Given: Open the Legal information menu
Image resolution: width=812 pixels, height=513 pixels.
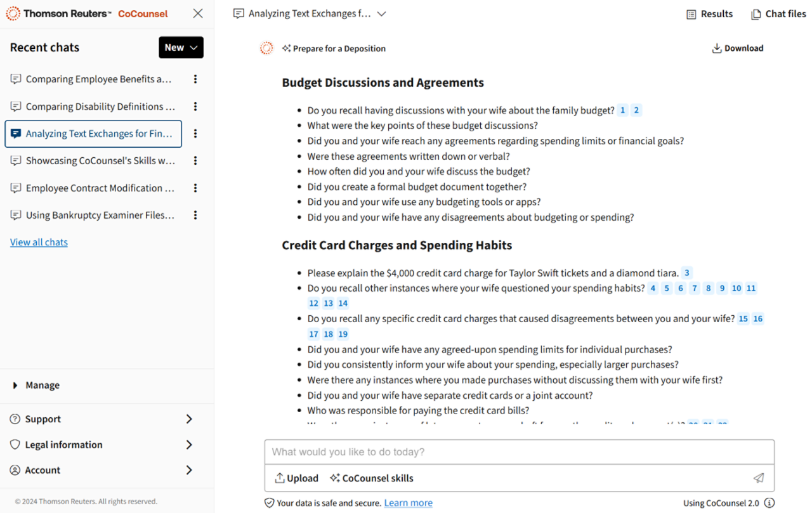Looking at the screenshot, I should tap(101, 445).
